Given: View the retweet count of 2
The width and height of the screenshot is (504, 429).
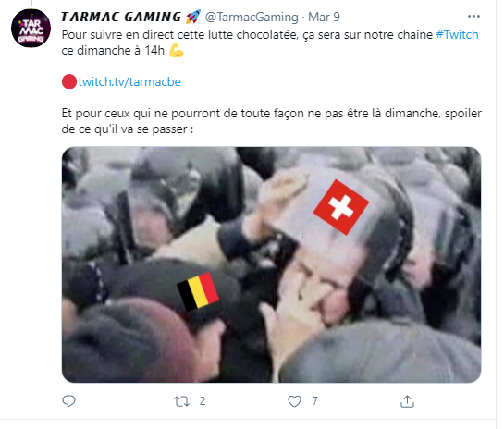Looking at the screenshot, I should (x=203, y=401).
